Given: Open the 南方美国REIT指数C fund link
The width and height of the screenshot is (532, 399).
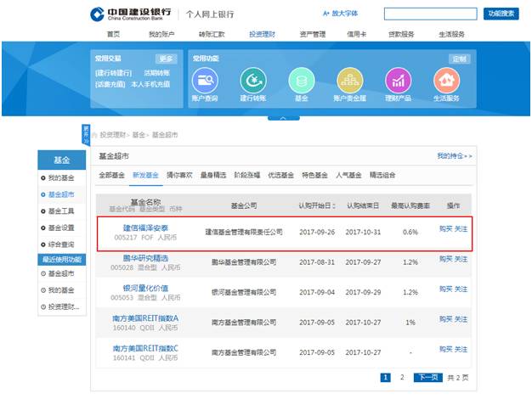Looking at the screenshot, I should click(x=145, y=349).
